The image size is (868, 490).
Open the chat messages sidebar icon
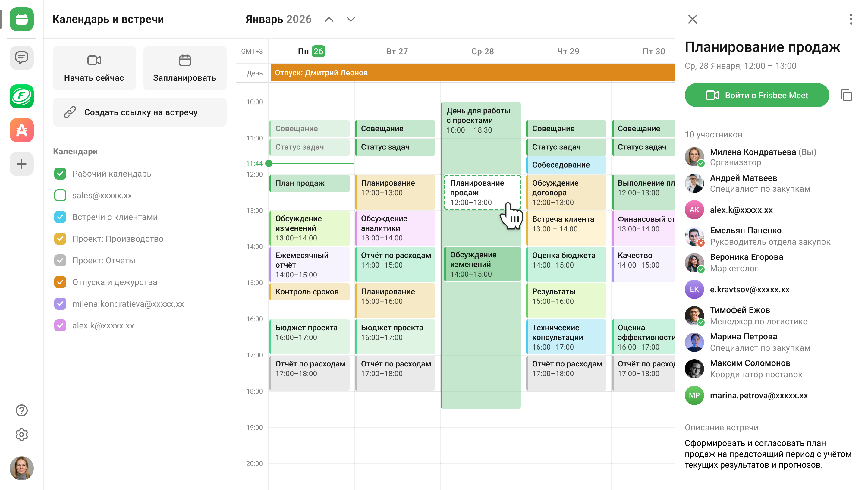point(22,58)
